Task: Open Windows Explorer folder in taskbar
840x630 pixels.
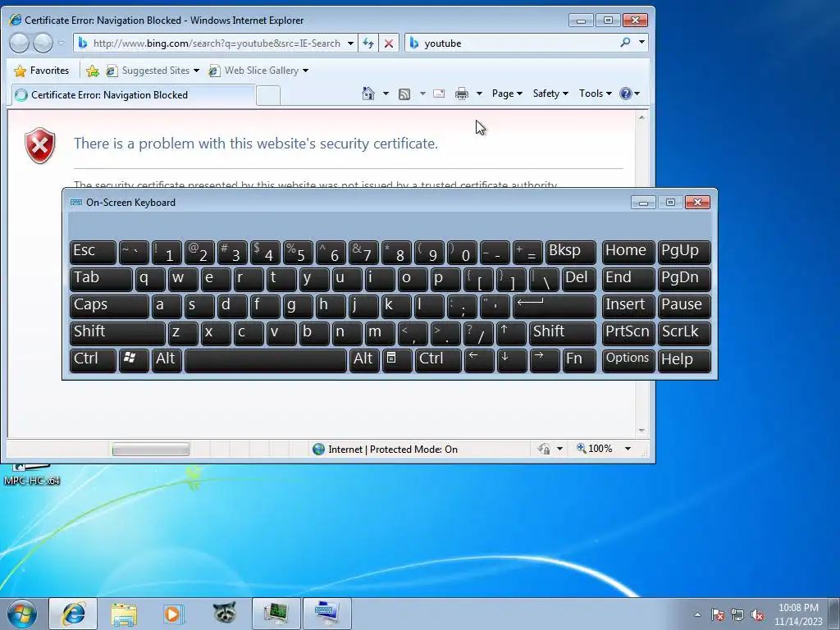Action: point(124,614)
